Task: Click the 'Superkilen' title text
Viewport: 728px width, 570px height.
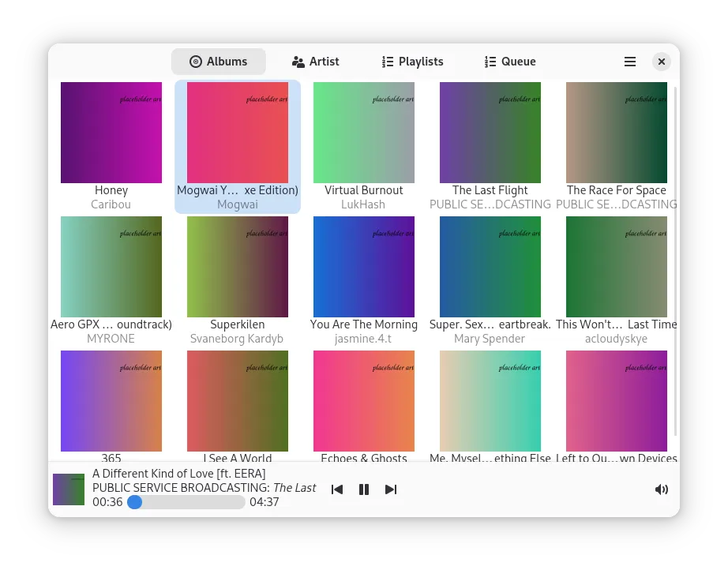Action: pyautogui.click(x=238, y=324)
